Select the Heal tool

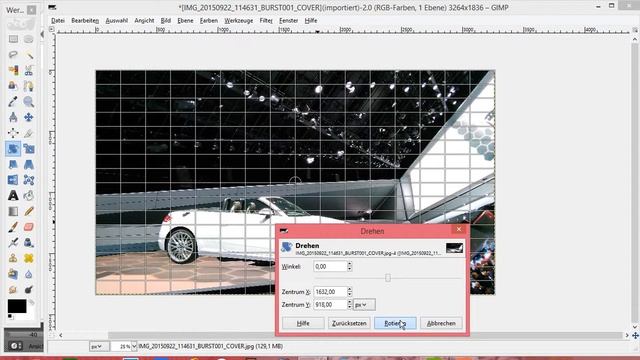[29, 258]
